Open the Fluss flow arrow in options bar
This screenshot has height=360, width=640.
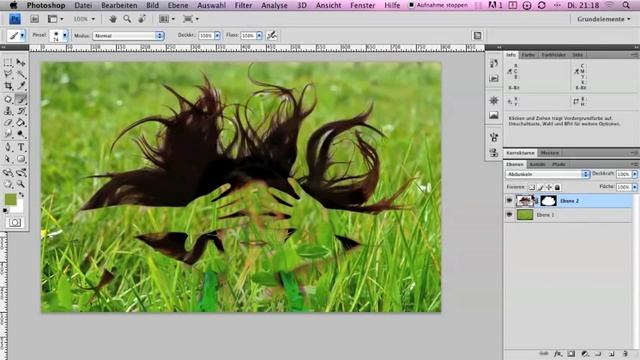259,36
